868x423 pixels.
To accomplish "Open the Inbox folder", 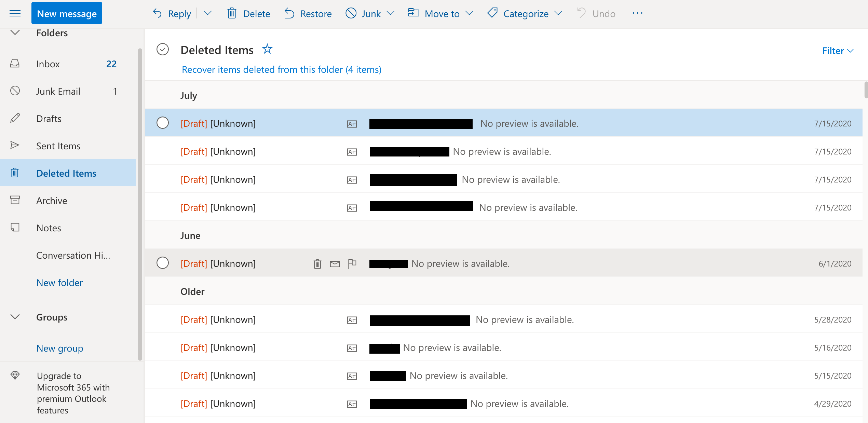I will pyautogui.click(x=48, y=64).
